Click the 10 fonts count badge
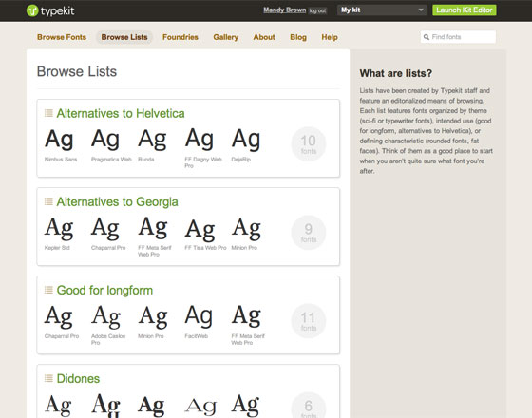The image size is (532, 418). click(309, 143)
